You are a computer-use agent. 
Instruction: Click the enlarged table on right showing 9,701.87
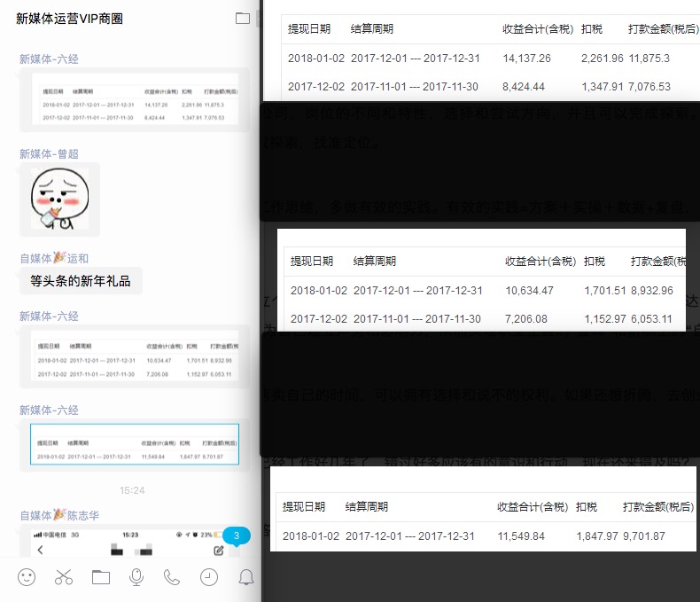(484, 521)
